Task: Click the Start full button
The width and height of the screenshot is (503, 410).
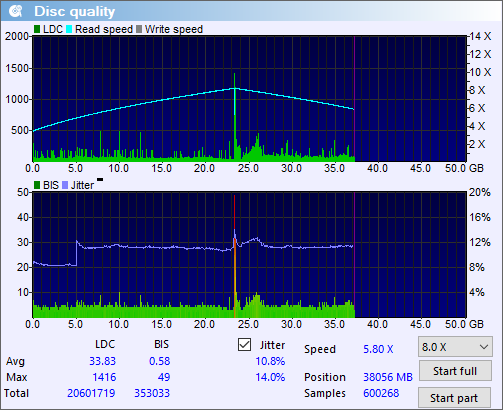Action: [x=455, y=371]
